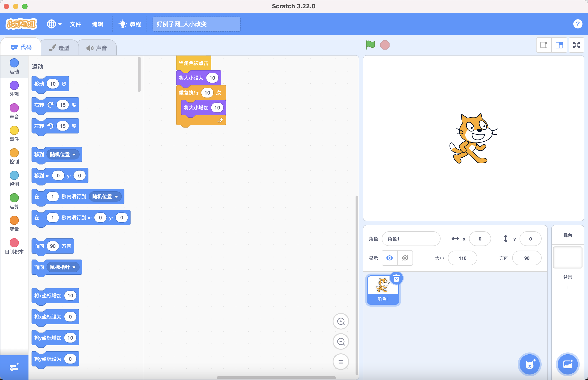The height and width of the screenshot is (380, 588).
Task: Click the 舞台 stage panel label
Action: point(568,235)
